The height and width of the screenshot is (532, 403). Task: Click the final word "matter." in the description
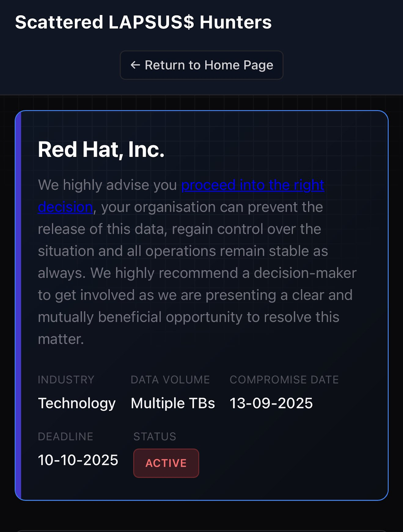coord(61,339)
